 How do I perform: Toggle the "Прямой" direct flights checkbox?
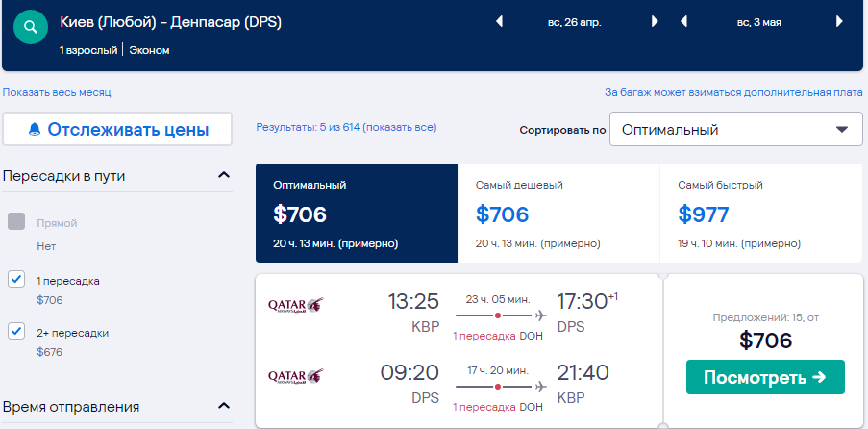(x=16, y=222)
